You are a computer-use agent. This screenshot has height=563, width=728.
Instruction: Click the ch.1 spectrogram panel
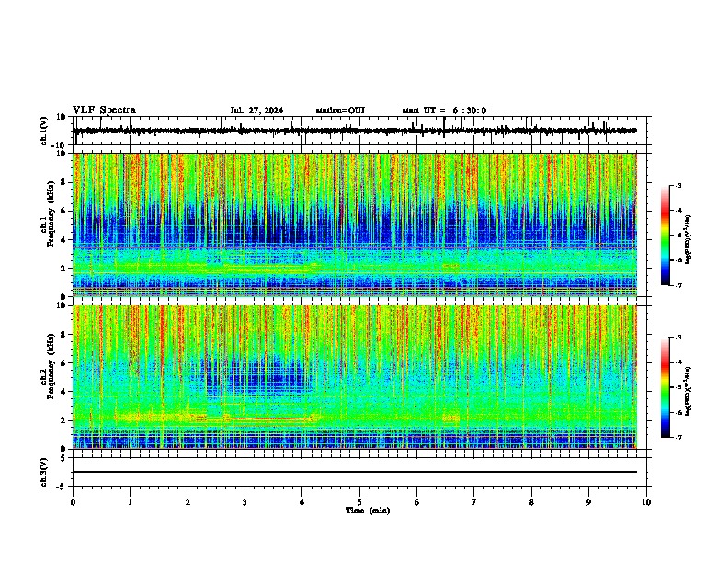coord(355,224)
